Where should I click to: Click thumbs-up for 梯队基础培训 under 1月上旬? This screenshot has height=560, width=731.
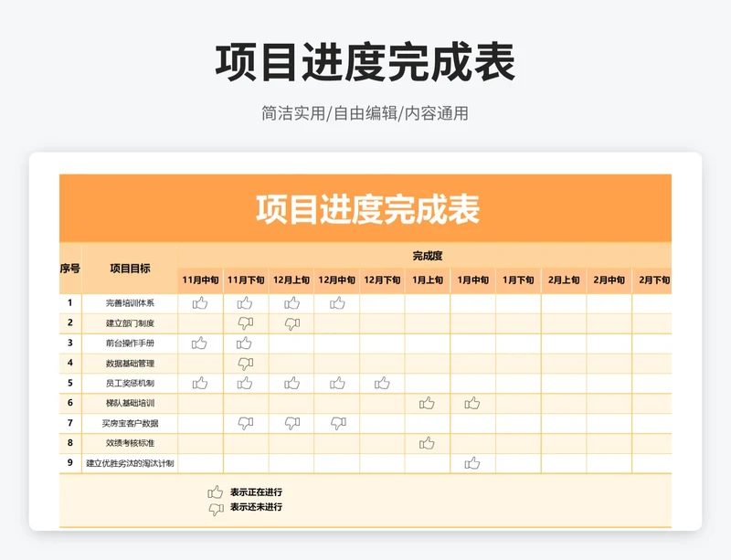[x=427, y=403]
